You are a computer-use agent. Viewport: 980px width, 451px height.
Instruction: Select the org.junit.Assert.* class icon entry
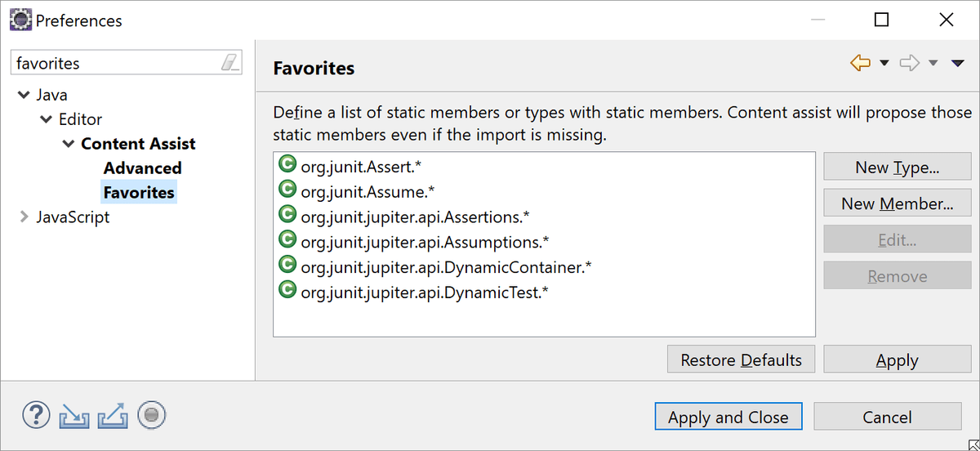point(287,163)
